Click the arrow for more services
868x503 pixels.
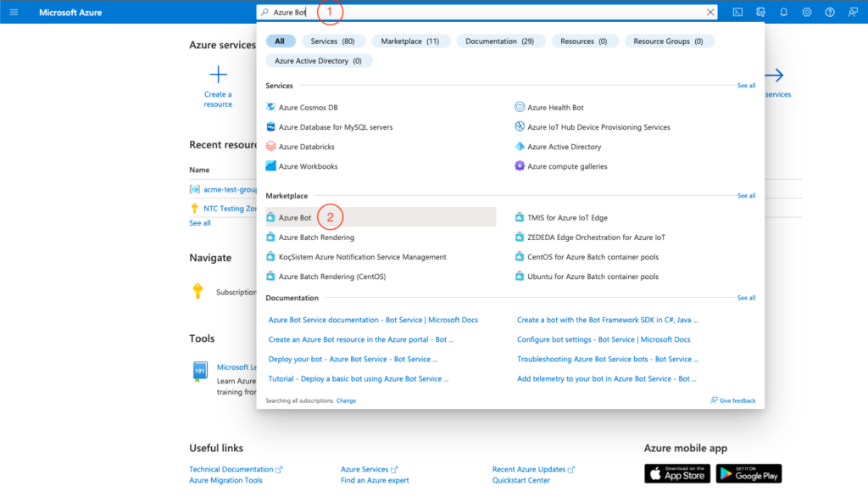coord(775,75)
